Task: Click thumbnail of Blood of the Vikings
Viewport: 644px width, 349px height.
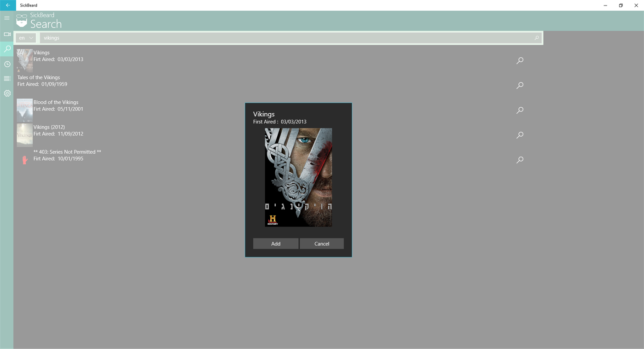Action: point(25,110)
